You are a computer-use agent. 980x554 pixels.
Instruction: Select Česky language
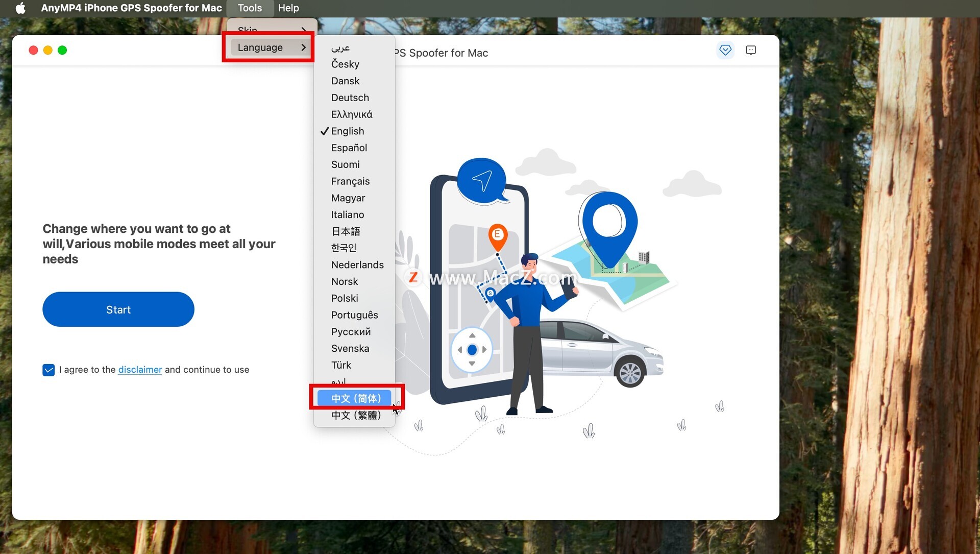tap(354, 64)
